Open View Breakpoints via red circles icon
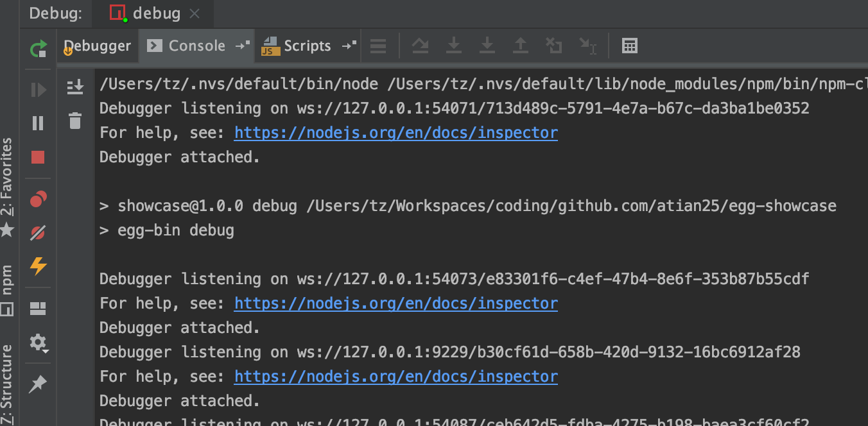This screenshot has height=426, width=868. [x=37, y=199]
